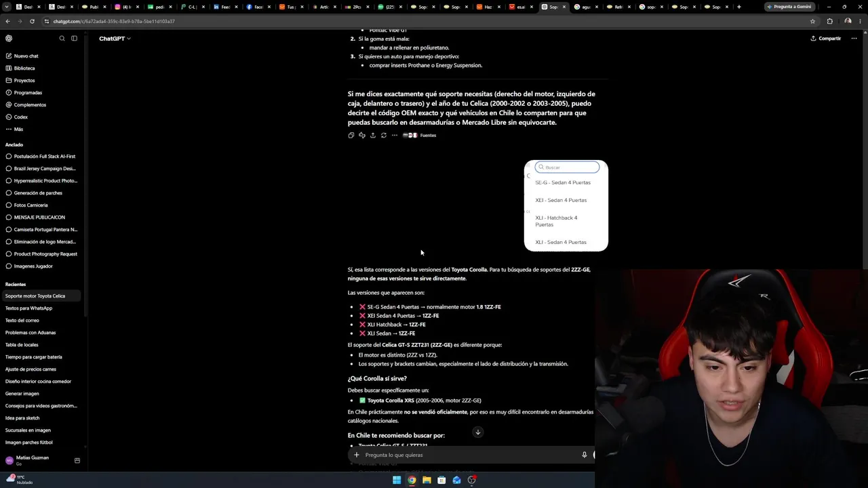Open recent chat Tiempo para cargar batería
This screenshot has height=488, width=868.
[34, 357]
